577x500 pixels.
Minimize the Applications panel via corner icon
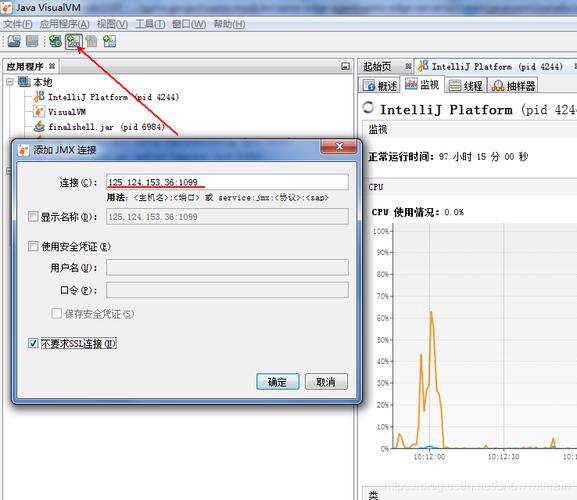(345, 66)
